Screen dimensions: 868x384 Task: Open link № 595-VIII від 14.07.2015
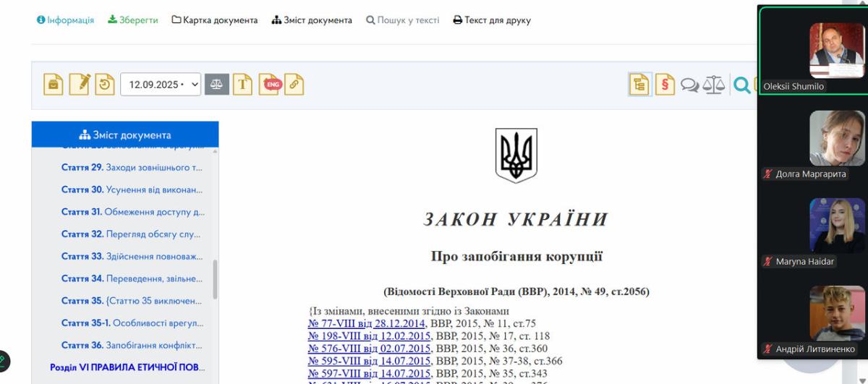(x=370, y=361)
